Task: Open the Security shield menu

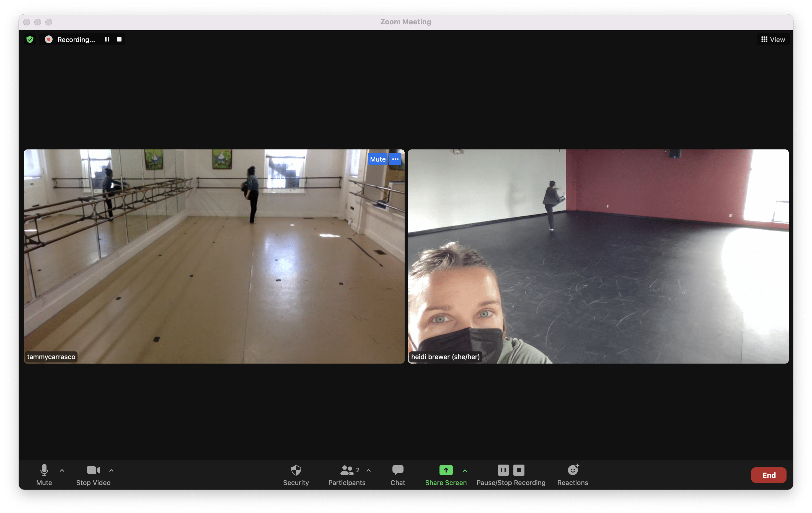Action: click(296, 474)
